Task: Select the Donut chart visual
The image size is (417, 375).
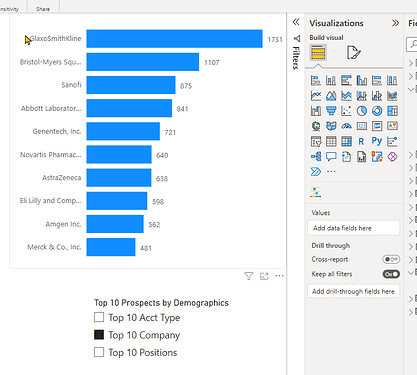Action: click(377, 111)
